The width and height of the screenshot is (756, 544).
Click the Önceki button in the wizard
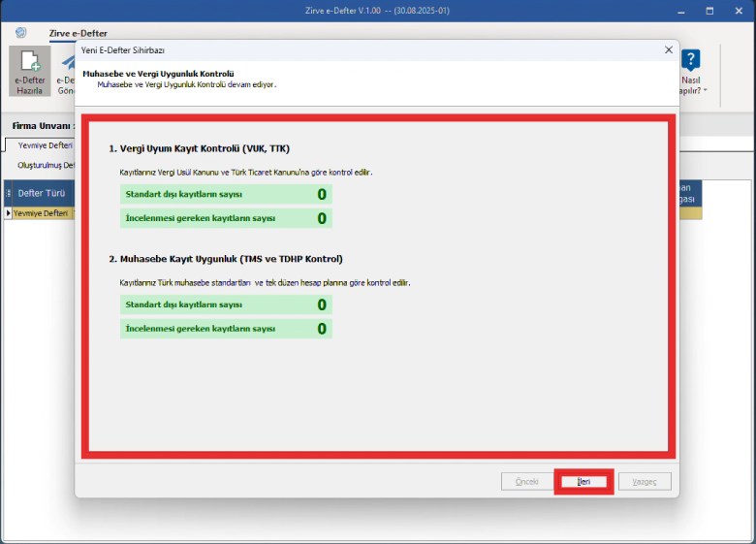coord(527,481)
